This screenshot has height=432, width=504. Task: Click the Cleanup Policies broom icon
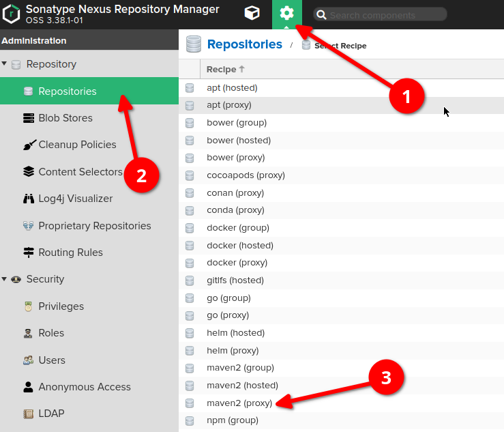pos(29,145)
